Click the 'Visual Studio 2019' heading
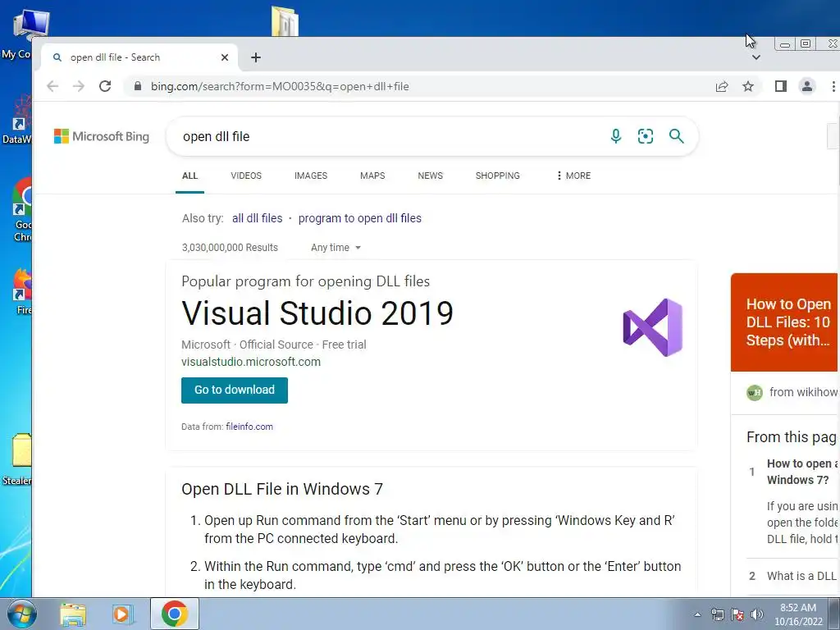This screenshot has width=840, height=630. (x=317, y=313)
